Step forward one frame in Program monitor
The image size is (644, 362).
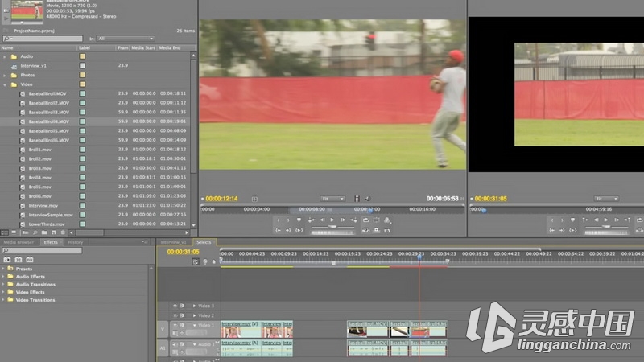(616, 220)
